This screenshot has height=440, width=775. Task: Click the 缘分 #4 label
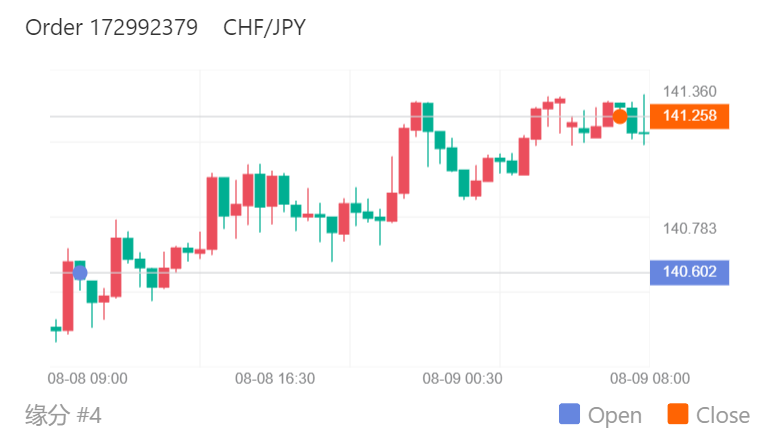pos(63,414)
